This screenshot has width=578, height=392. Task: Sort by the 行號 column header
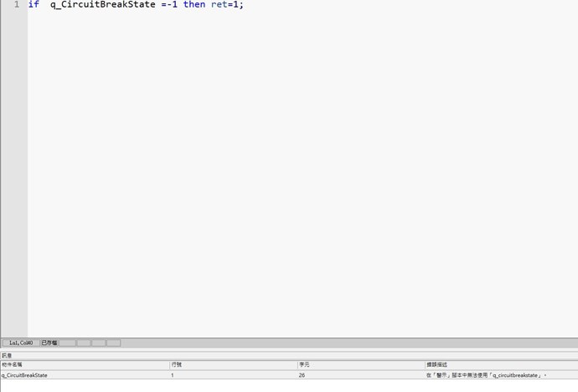click(176, 364)
